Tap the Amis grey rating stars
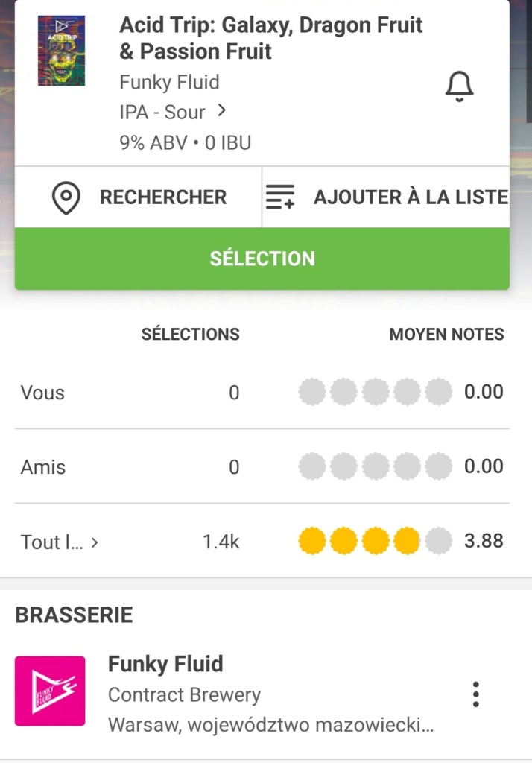This screenshot has width=532, height=763. (375, 466)
